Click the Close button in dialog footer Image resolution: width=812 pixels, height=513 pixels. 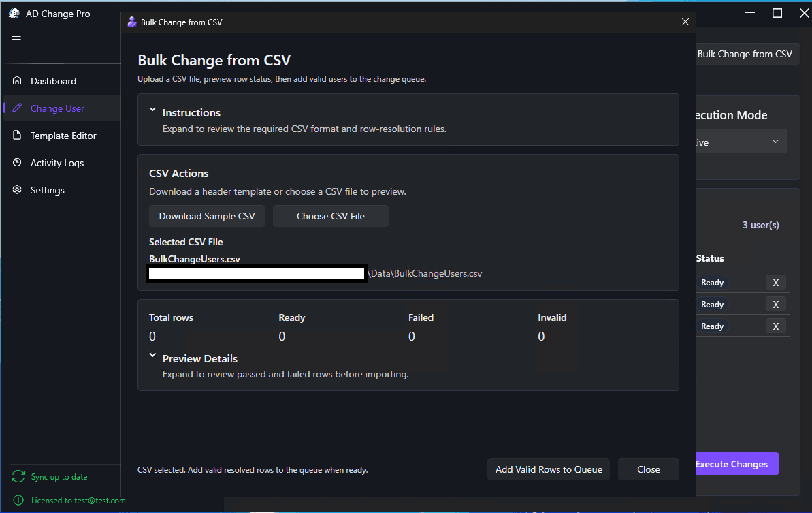pyautogui.click(x=649, y=469)
